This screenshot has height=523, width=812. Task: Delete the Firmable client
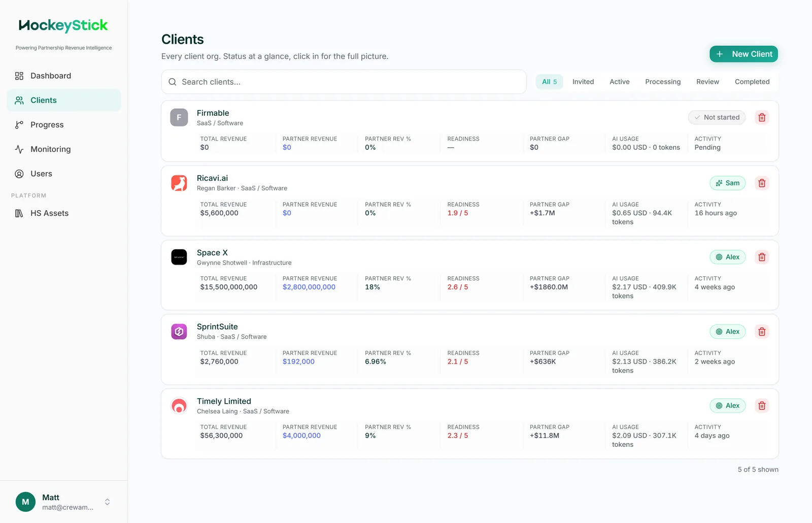click(762, 117)
